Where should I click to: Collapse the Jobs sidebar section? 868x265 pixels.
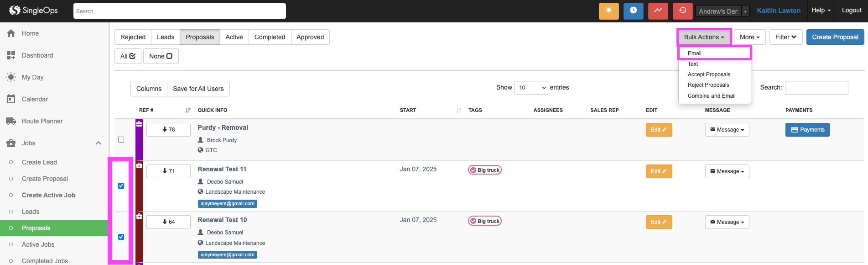98,143
